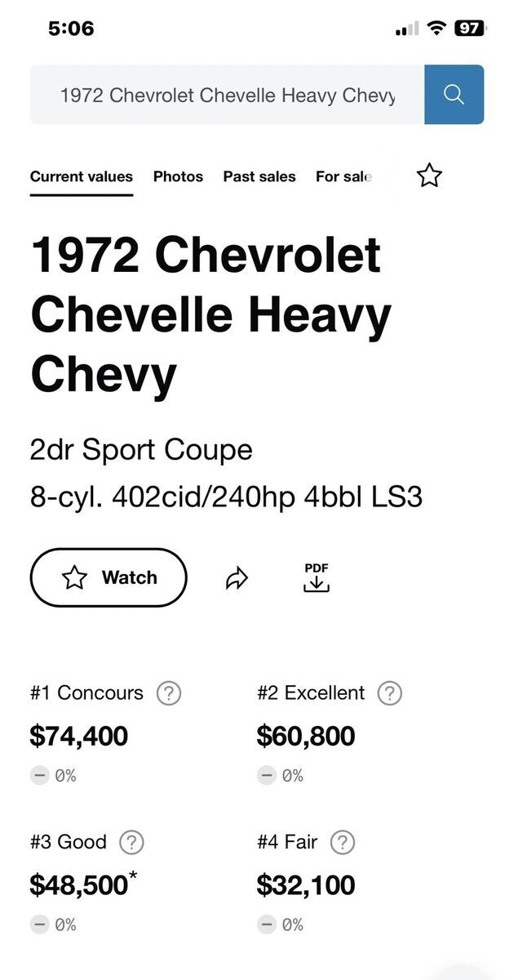
Task: Tap the search field with Chevelle text
Action: point(227,95)
